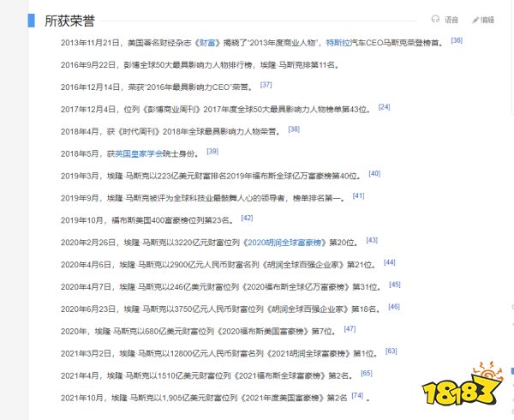Open citation reference [40]
This screenshot has width=514, height=420.
coord(374,173)
